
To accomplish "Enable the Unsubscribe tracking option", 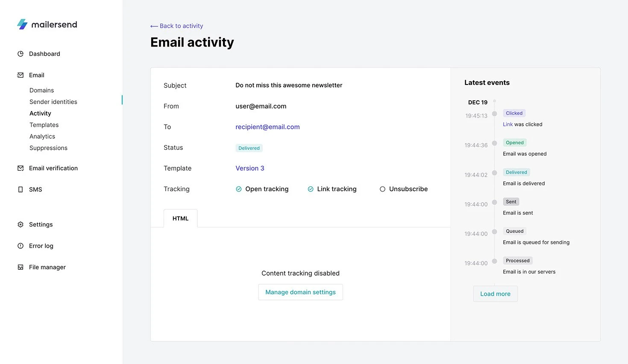I will click(382, 189).
